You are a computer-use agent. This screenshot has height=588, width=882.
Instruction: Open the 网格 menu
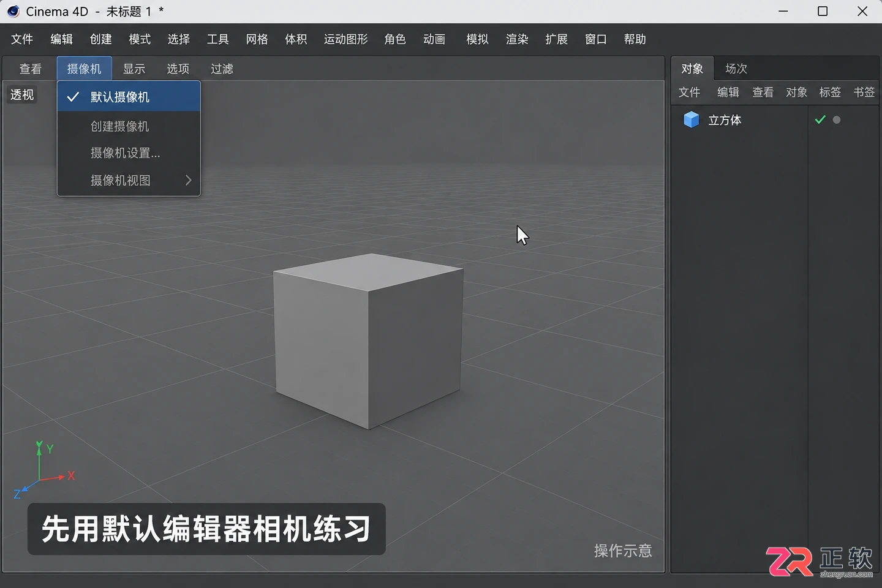pyautogui.click(x=257, y=39)
